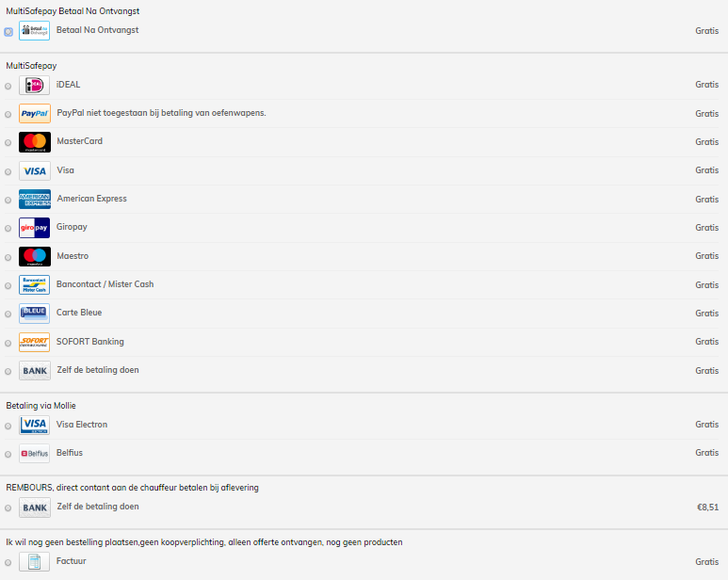Image resolution: width=728 pixels, height=580 pixels.
Task: Click the MasterCard logo icon
Action: [34, 142]
